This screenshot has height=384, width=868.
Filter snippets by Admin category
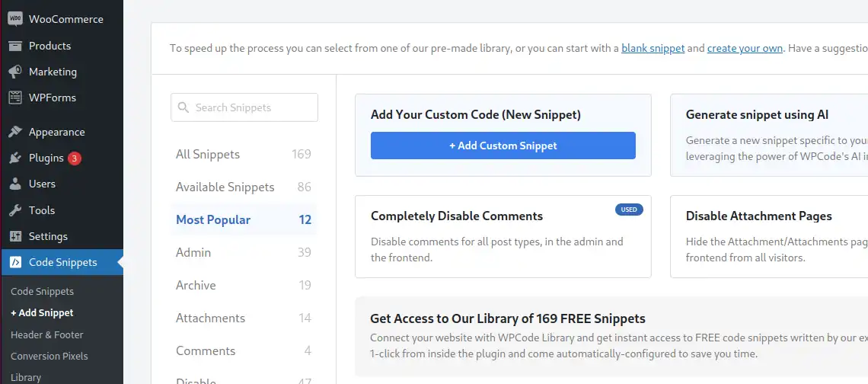click(244, 252)
